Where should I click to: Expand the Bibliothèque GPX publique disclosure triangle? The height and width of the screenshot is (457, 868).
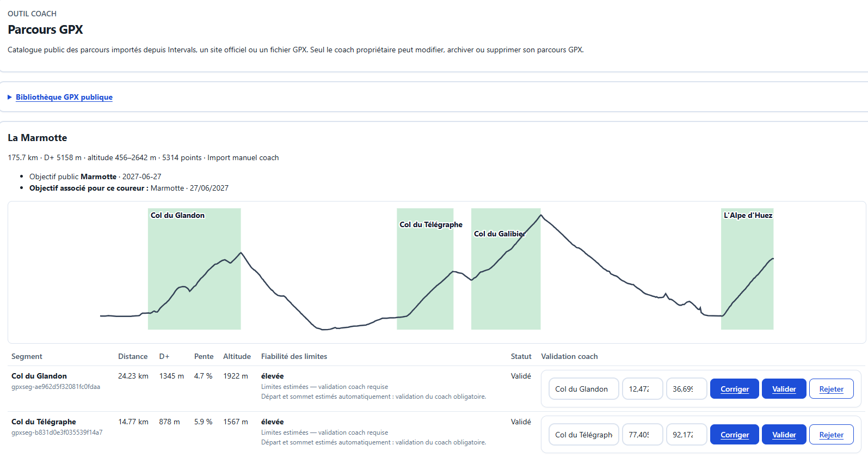[10, 97]
